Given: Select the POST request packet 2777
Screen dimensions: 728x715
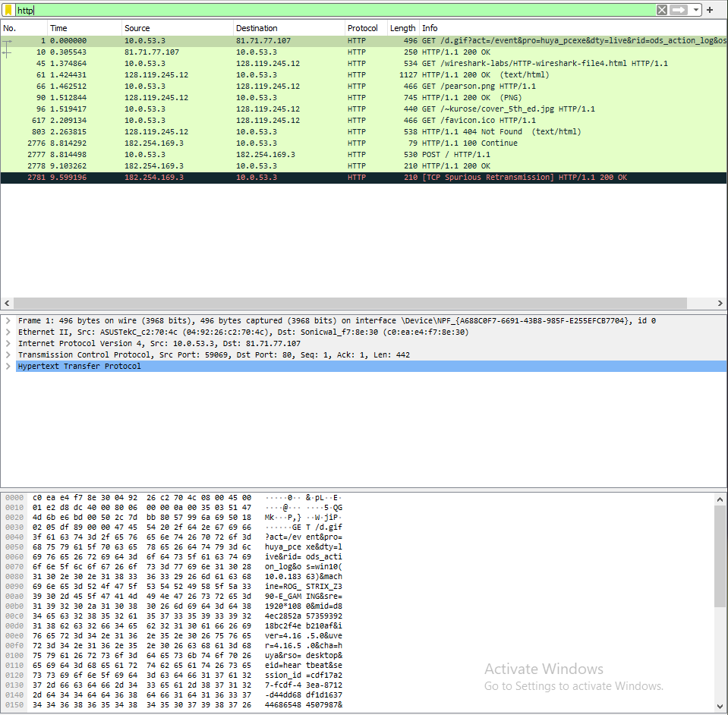Looking at the screenshot, I should [228, 154].
